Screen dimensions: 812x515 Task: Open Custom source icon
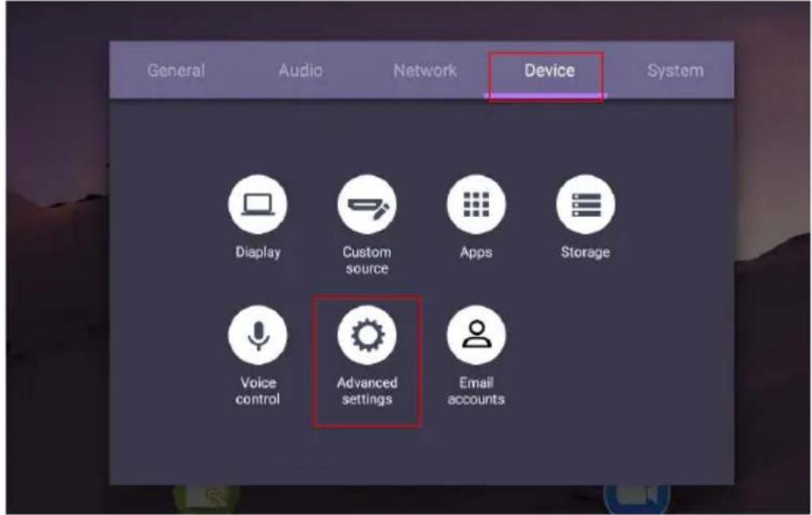coord(366,205)
